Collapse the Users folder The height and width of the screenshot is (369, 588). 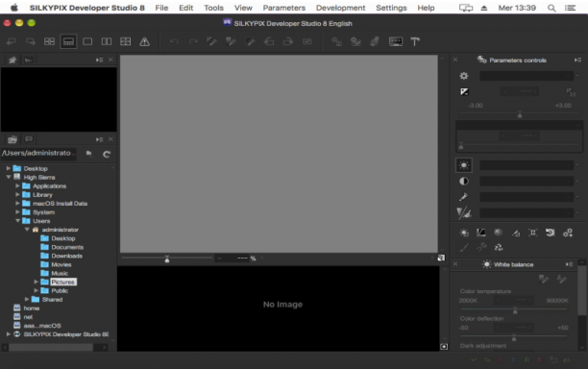pos(17,221)
